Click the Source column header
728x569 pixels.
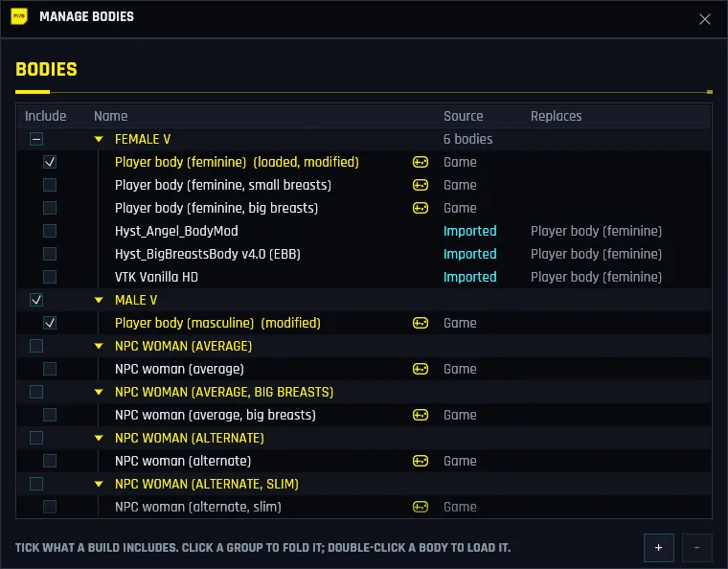463,116
